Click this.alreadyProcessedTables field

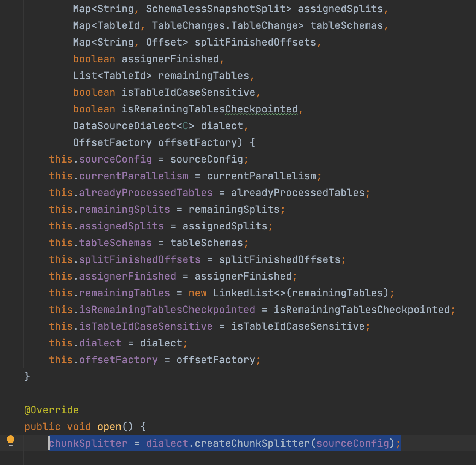[x=131, y=193]
